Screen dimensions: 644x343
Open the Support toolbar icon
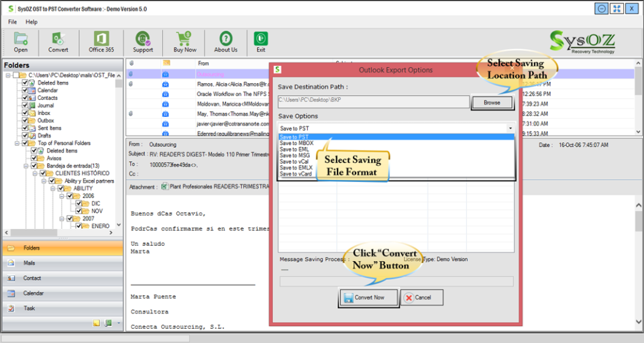click(143, 39)
